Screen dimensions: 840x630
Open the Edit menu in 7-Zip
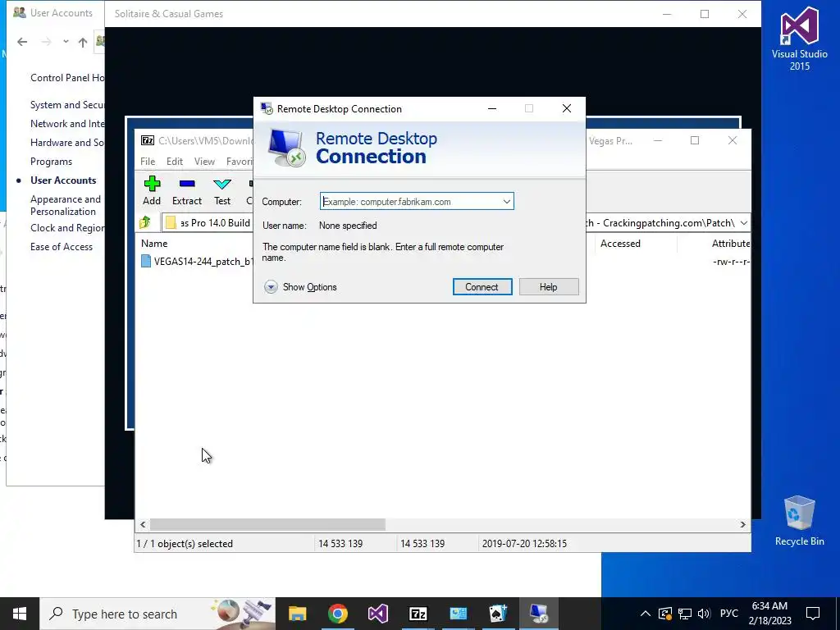[175, 162]
